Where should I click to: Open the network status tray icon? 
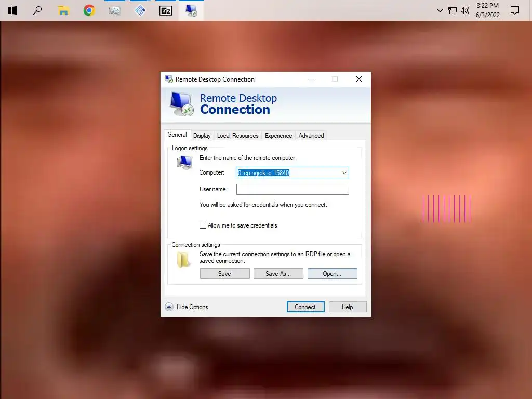(452, 10)
